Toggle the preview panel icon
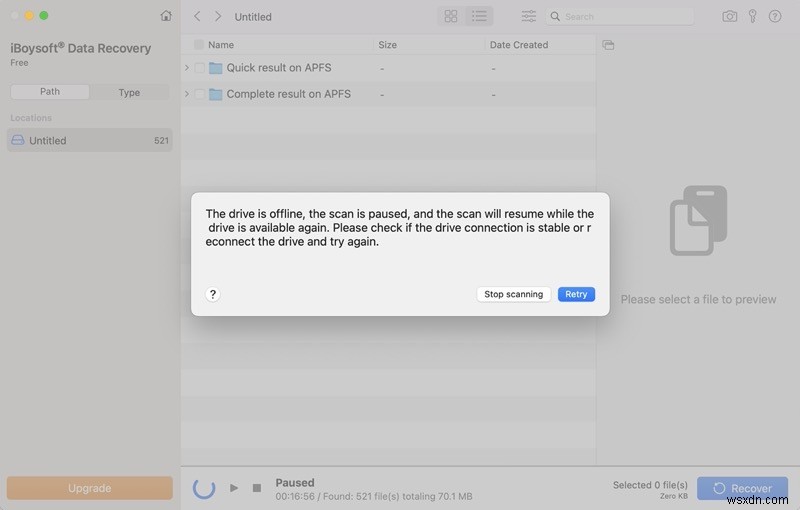 click(608, 45)
